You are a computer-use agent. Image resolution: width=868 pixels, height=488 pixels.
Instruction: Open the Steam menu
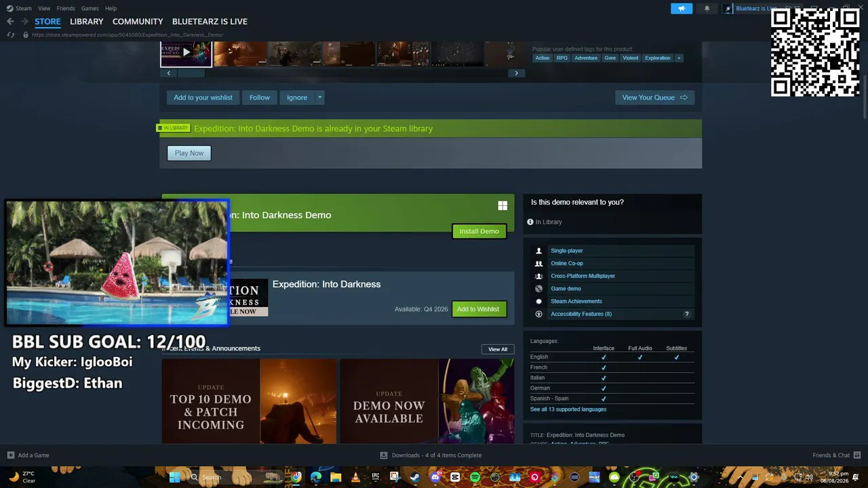(19, 8)
